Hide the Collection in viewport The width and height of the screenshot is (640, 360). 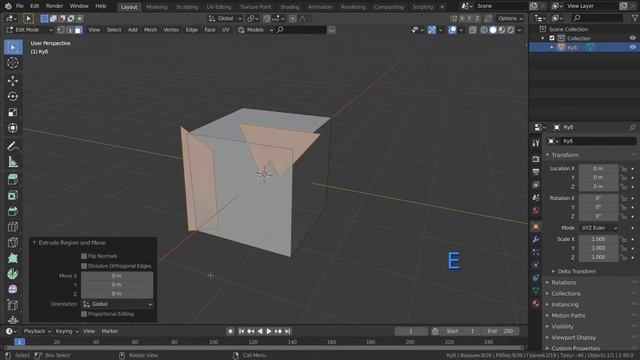pyautogui.click(x=632, y=38)
